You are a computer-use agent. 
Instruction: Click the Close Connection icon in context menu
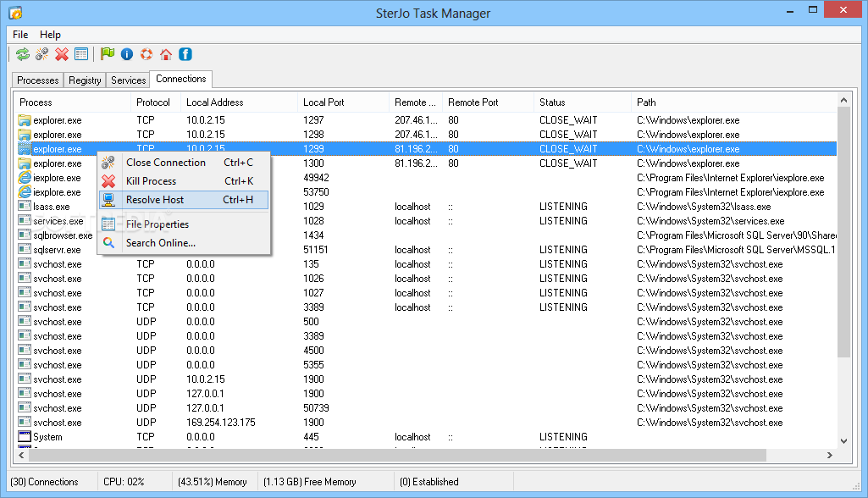click(108, 163)
